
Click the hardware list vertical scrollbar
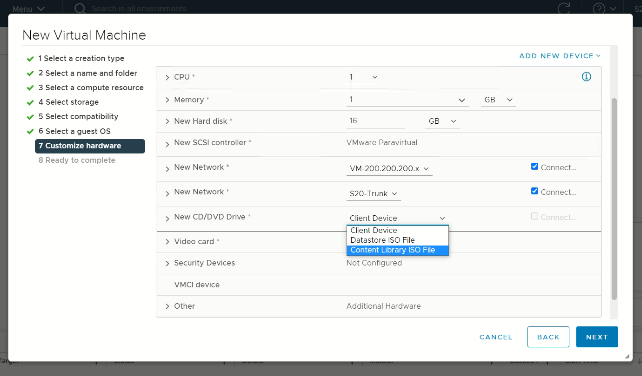[614, 199]
